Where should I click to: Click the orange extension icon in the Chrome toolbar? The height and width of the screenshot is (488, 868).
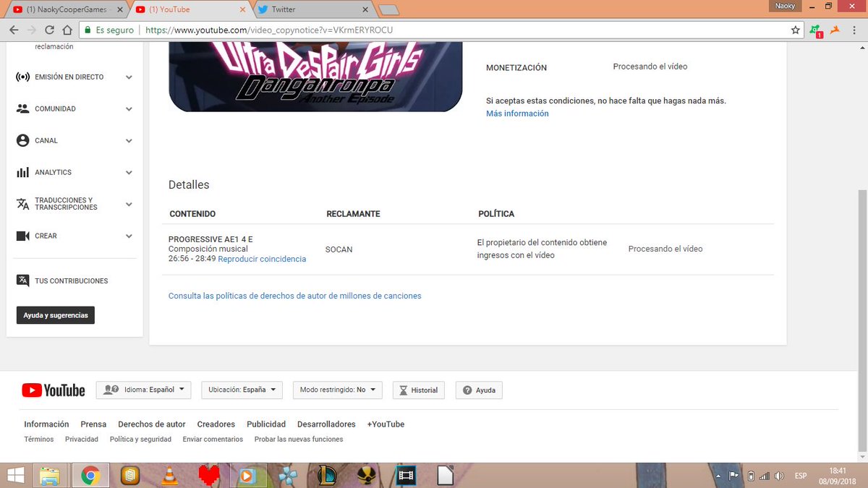coord(835,30)
